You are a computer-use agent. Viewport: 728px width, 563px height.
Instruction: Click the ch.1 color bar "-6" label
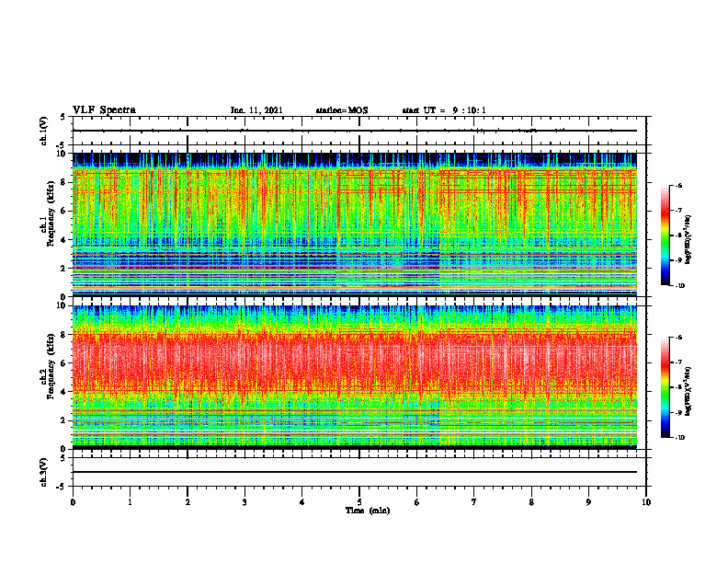(677, 185)
